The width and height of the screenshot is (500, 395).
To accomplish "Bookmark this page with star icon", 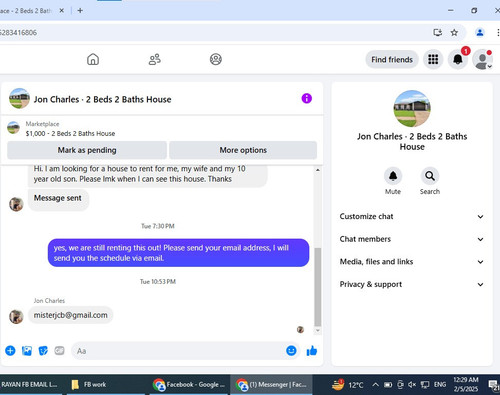I will [x=454, y=33].
